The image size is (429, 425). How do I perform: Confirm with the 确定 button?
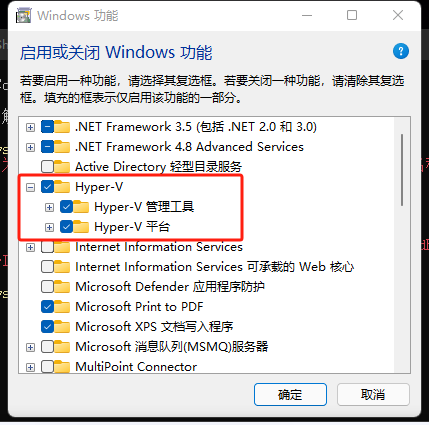290,394
